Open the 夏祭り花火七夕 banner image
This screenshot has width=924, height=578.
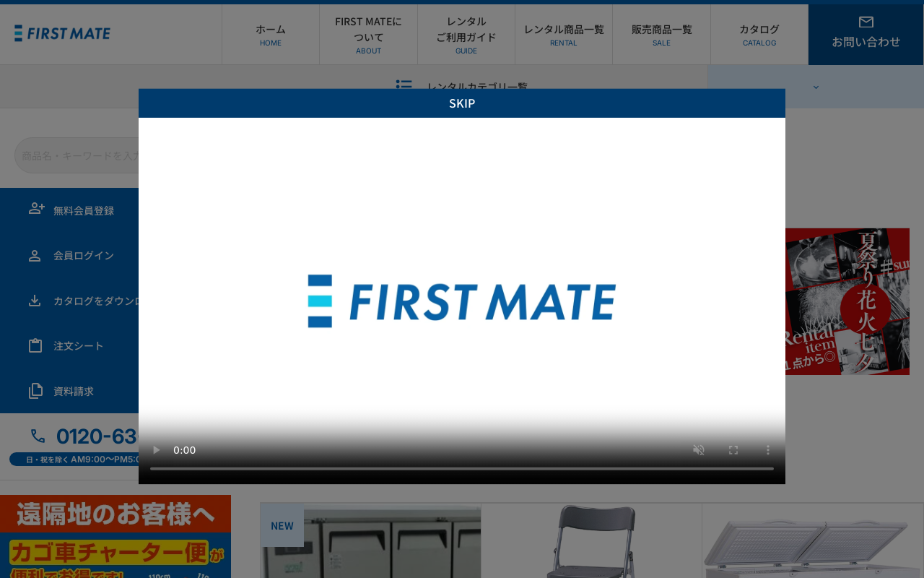(847, 301)
